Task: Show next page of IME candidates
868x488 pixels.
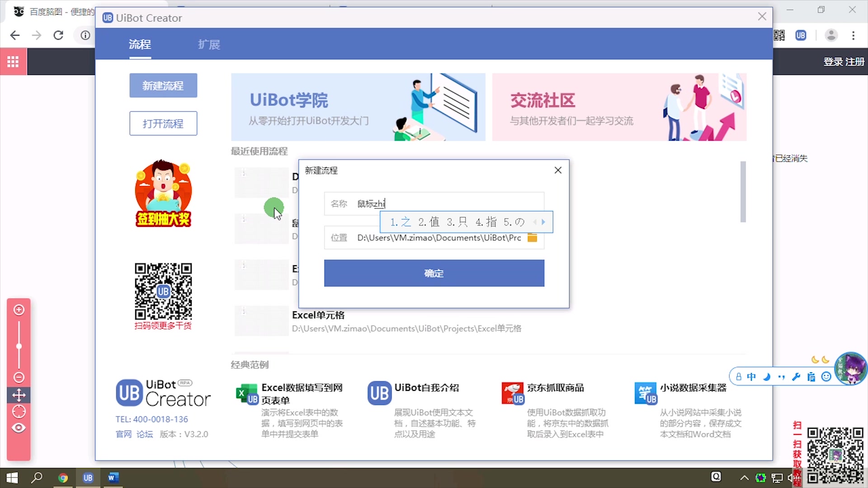Action: [543, 222]
